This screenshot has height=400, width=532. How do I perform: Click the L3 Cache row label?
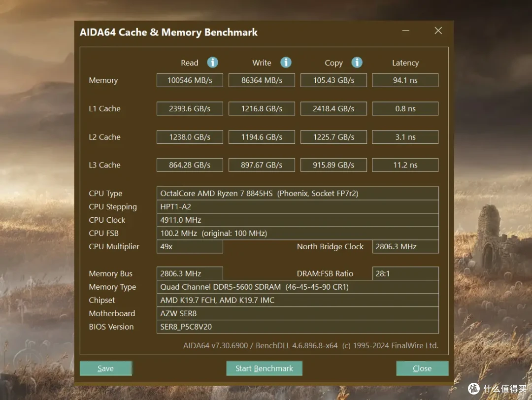(x=104, y=165)
